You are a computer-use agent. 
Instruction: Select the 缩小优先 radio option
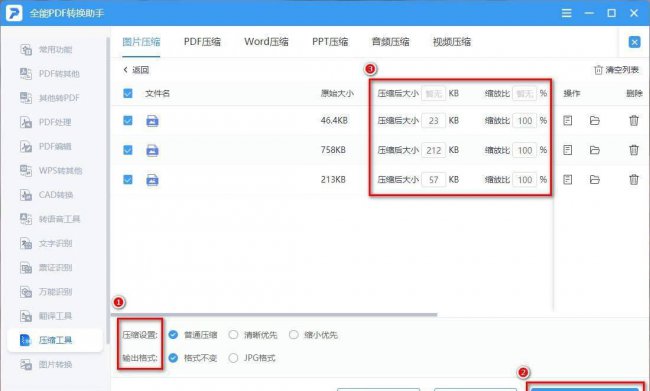point(293,335)
